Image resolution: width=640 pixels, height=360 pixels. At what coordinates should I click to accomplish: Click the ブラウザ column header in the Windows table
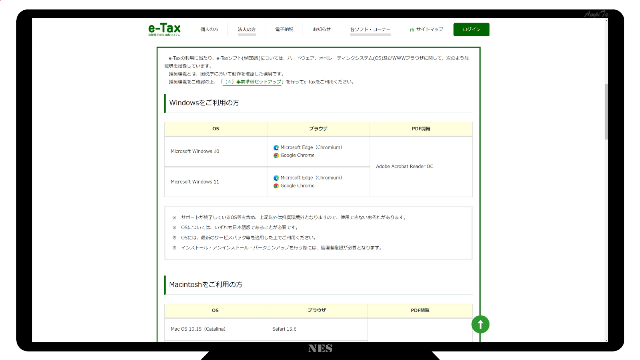pos(318,129)
